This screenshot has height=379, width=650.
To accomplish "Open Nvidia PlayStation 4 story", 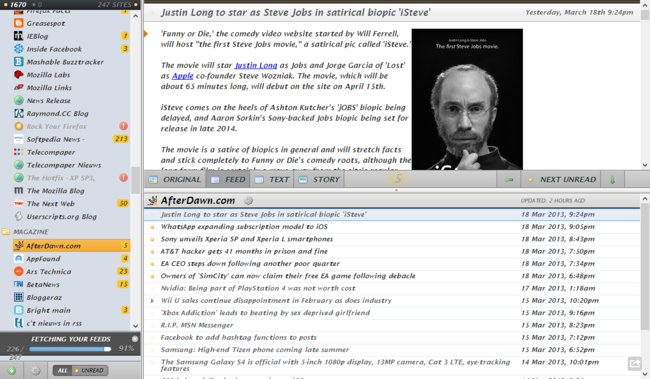I will pos(392,288).
